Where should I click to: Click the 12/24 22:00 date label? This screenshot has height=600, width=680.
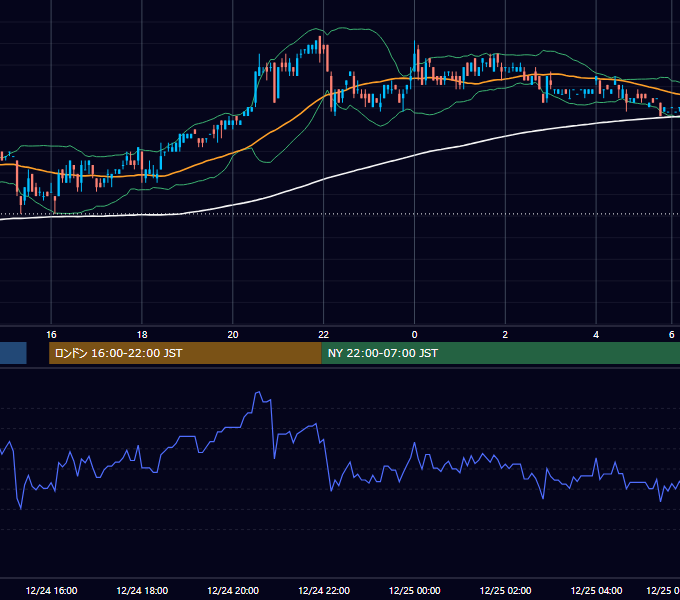click(x=324, y=590)
